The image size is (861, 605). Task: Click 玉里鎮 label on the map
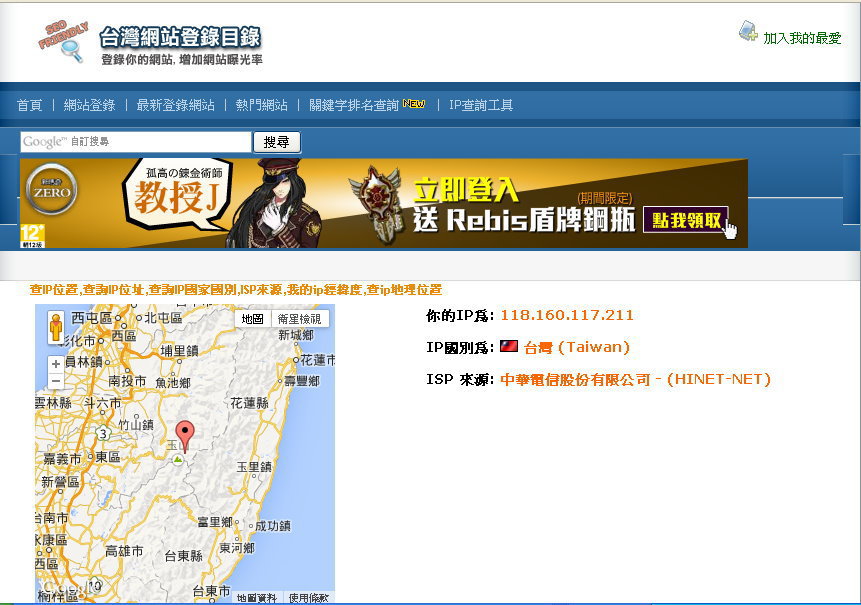[x=254, y=467]
